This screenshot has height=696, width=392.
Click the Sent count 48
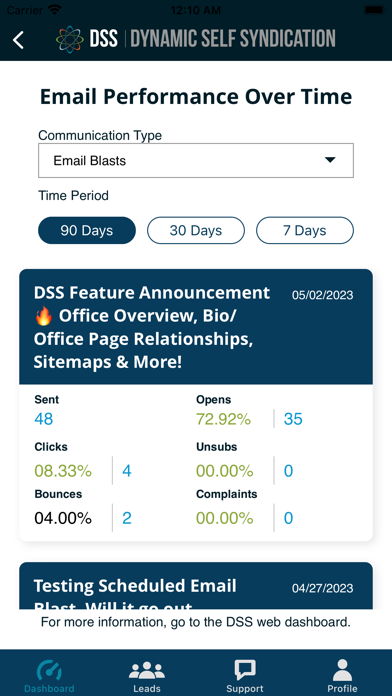click(44, 419)
